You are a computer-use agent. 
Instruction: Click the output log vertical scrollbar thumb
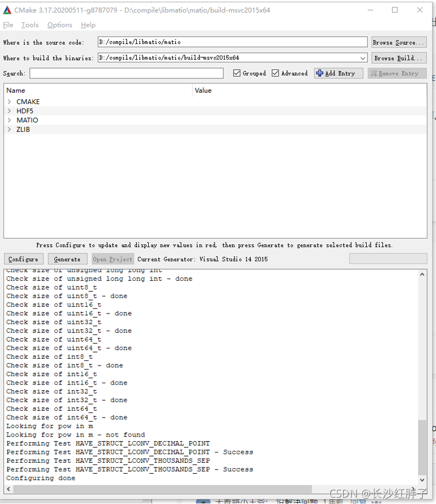(422, 447)
